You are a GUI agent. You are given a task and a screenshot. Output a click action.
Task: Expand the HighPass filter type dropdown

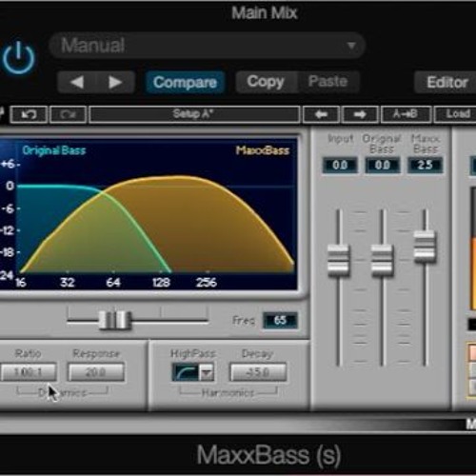pyautogui.click(x=207, y=372)
